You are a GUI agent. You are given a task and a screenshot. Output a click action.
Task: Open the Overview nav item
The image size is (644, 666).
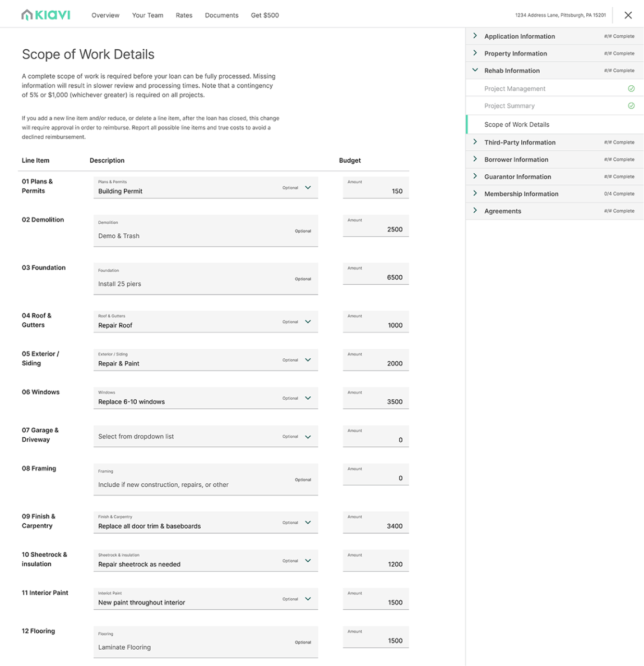(x=105, y=15)
